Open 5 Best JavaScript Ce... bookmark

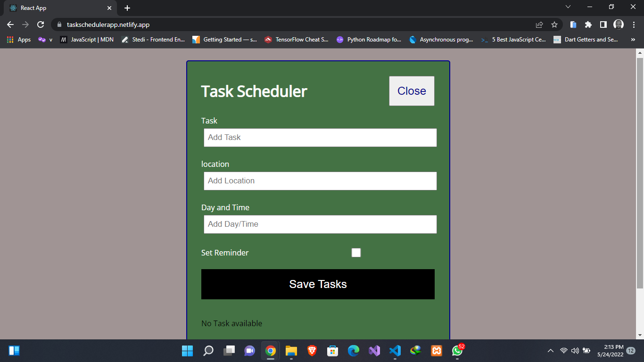[x=513, y=40]
